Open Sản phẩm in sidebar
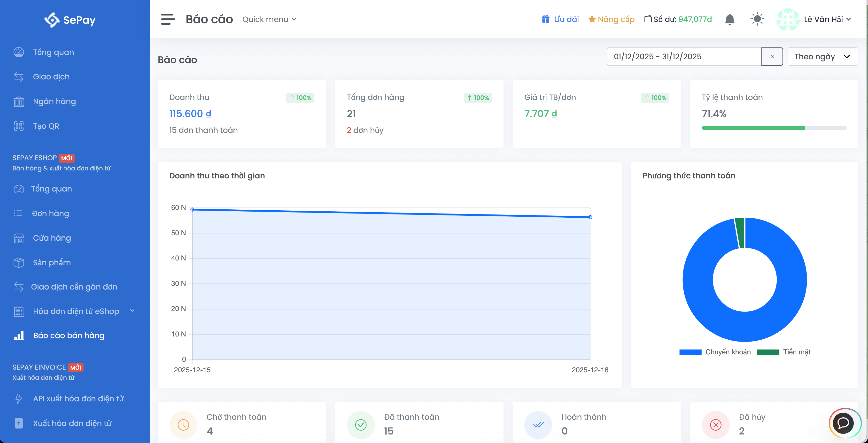Screen dimensions: 868x443 (x=52, y=262)
